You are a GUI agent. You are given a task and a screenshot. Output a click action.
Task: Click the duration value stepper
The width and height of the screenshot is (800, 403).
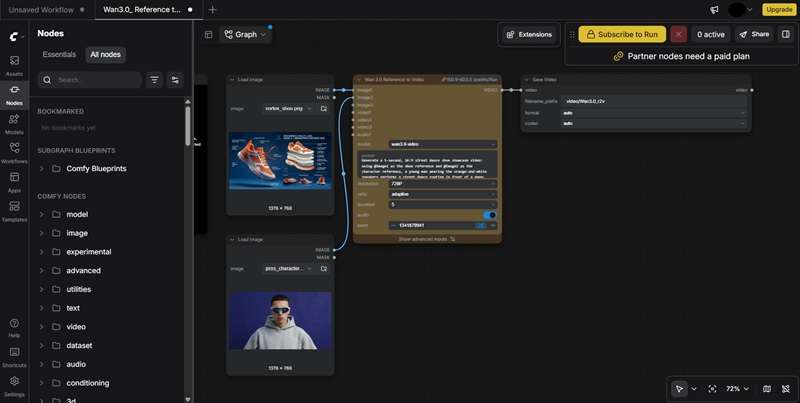[x=442, y=205]
